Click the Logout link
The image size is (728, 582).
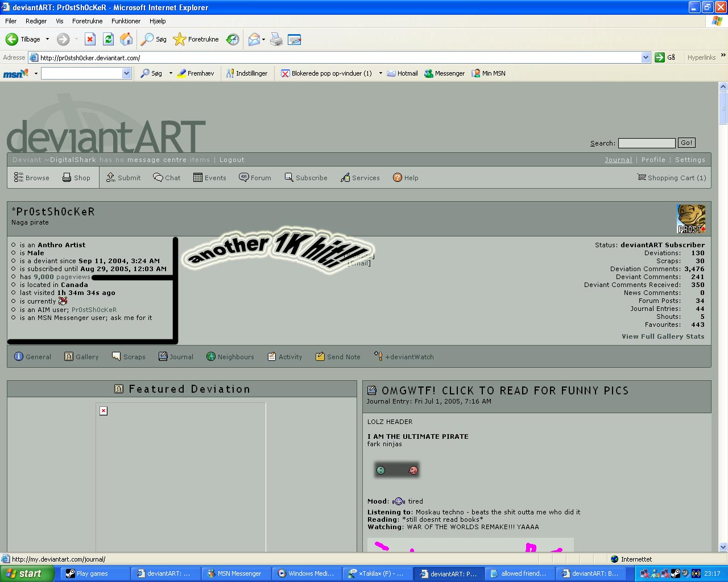coord(232,160)
